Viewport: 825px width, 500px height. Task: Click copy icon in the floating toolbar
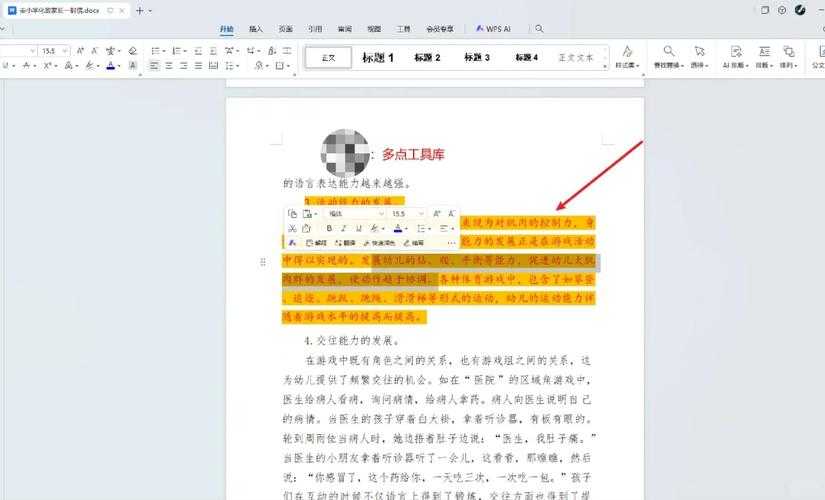[293, 214]
